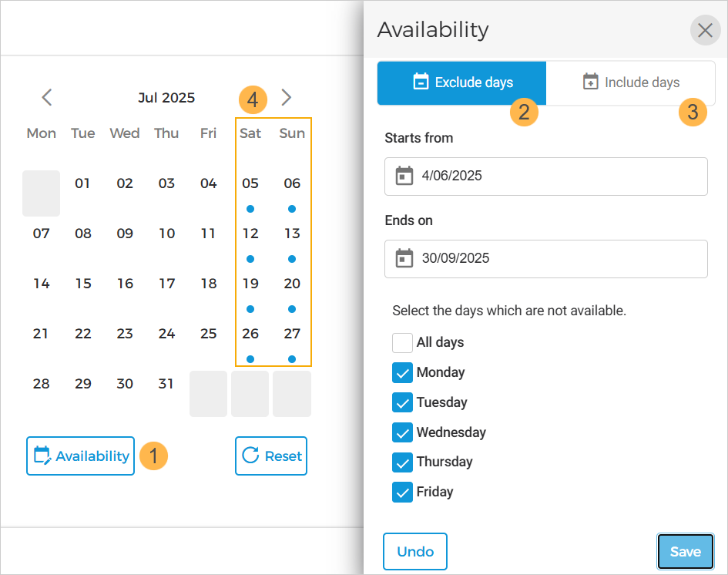
Task: Save the availability settings
Action: pos(685,551)
